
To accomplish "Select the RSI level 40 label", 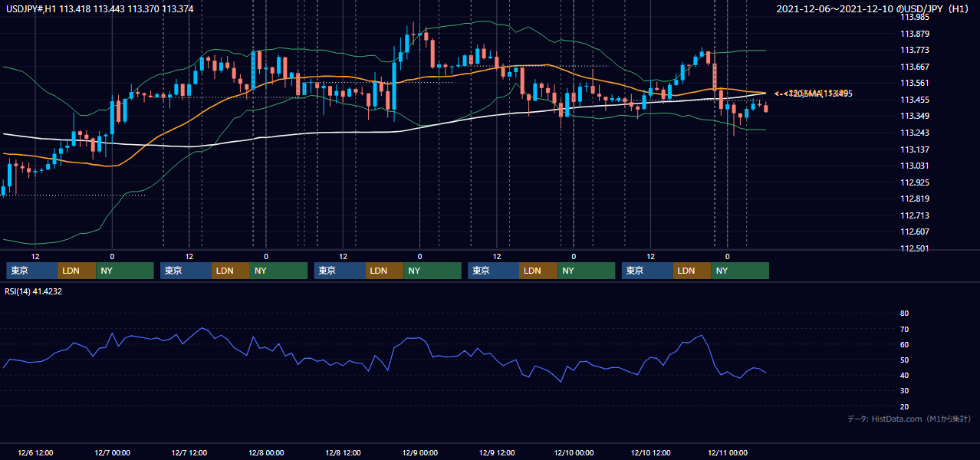I will 904,375.
